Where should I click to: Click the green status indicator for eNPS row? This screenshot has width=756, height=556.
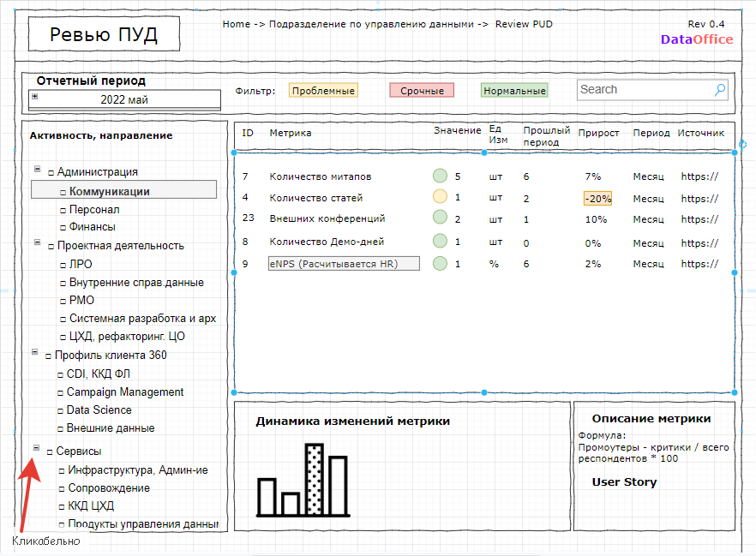[x=440, y=263]
